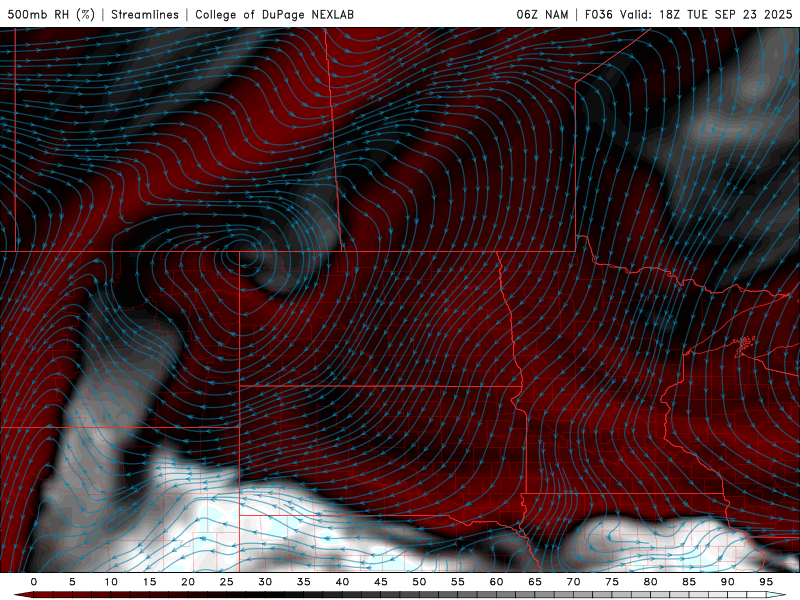Click the colorbar label '70'
Image resolution: width=800 pixels, height=600 pixels.
tap(573, 582)
